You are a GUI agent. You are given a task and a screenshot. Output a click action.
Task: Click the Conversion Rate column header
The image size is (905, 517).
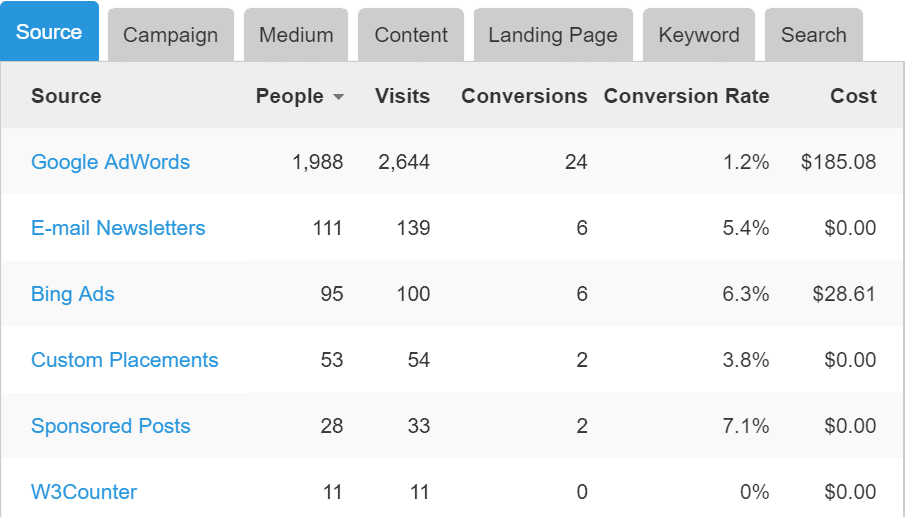point(686,96)
